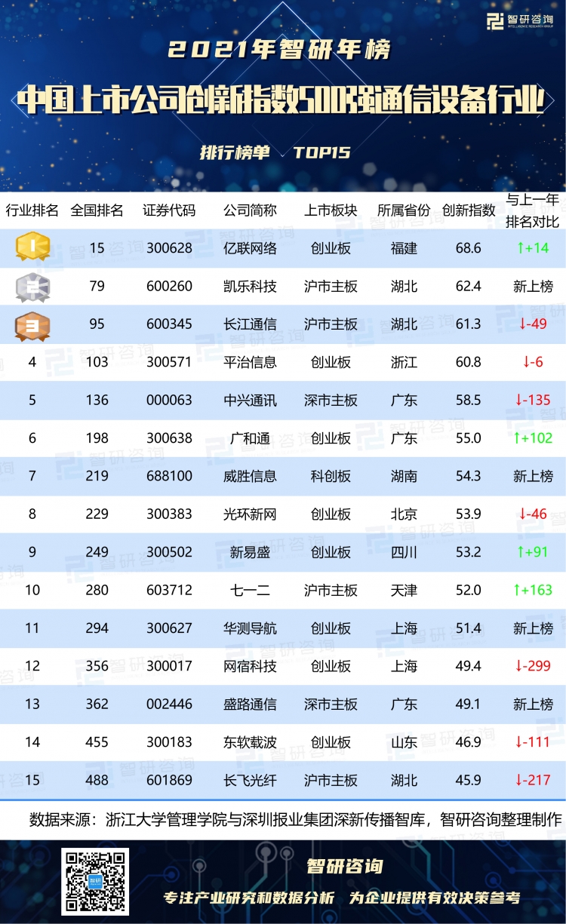Select company name 华测导航
The image size is (566, 924).
[251, 628]
